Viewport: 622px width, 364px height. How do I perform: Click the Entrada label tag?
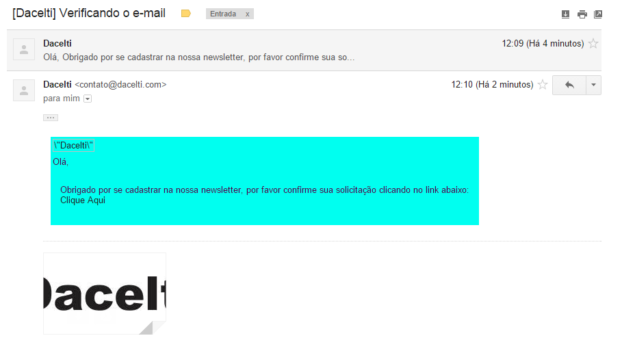[x=223, y=14]
